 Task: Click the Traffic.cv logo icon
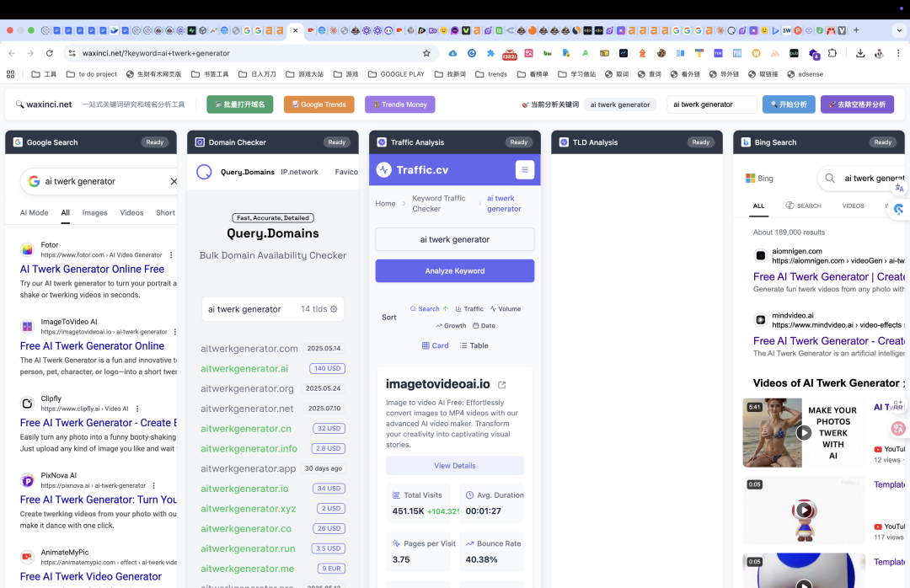point(383,169)
